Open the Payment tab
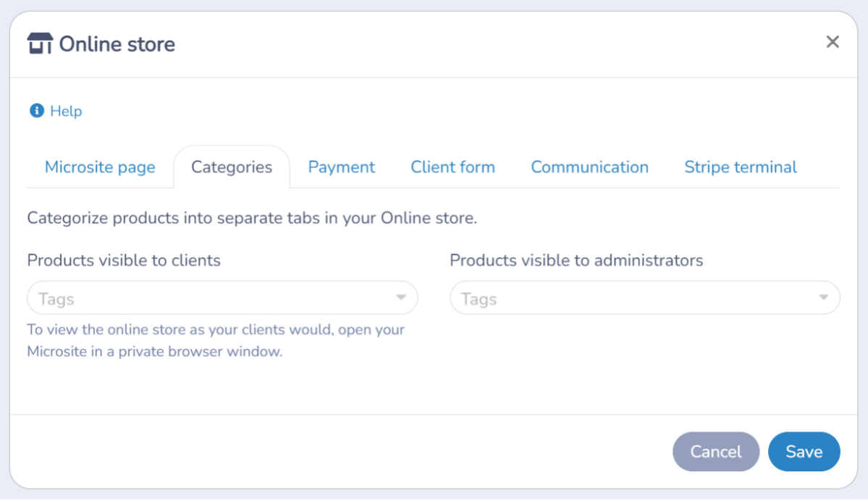Viewport: 868px width, 501px height. pyautogui.click(x=342, y=167)
